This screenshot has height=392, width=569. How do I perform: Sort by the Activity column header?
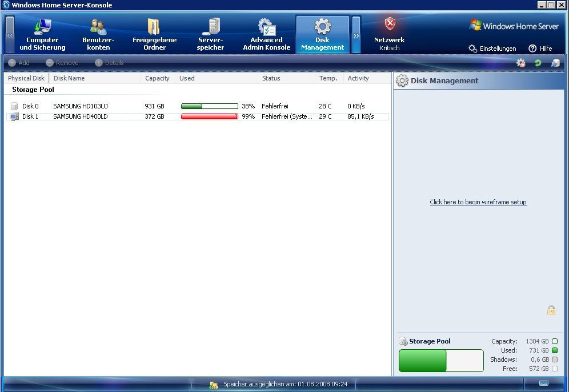(x=367, y=78)
